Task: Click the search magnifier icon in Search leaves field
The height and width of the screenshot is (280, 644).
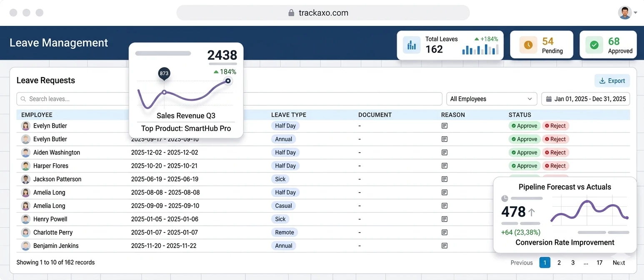Action: point(24,99)
